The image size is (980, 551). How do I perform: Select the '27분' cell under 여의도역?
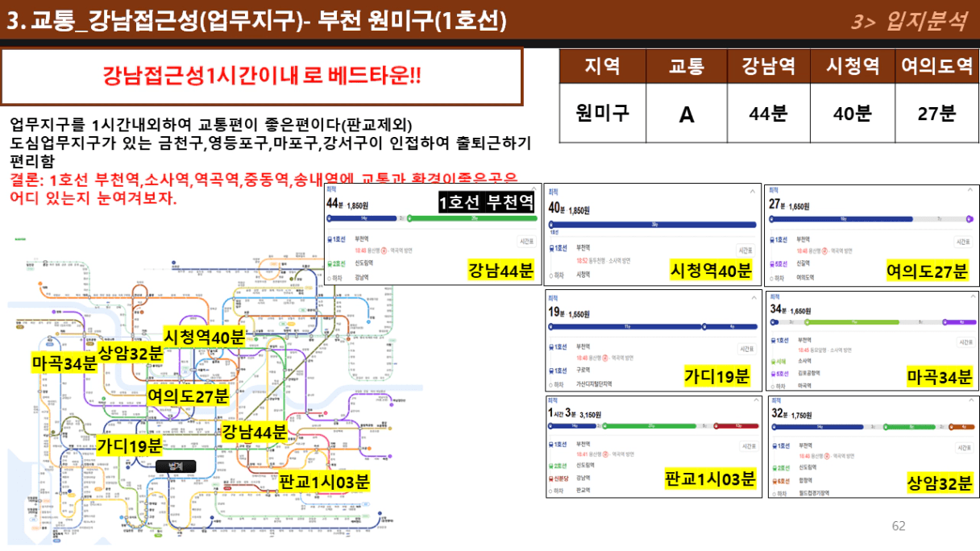[x=937, y=114]
